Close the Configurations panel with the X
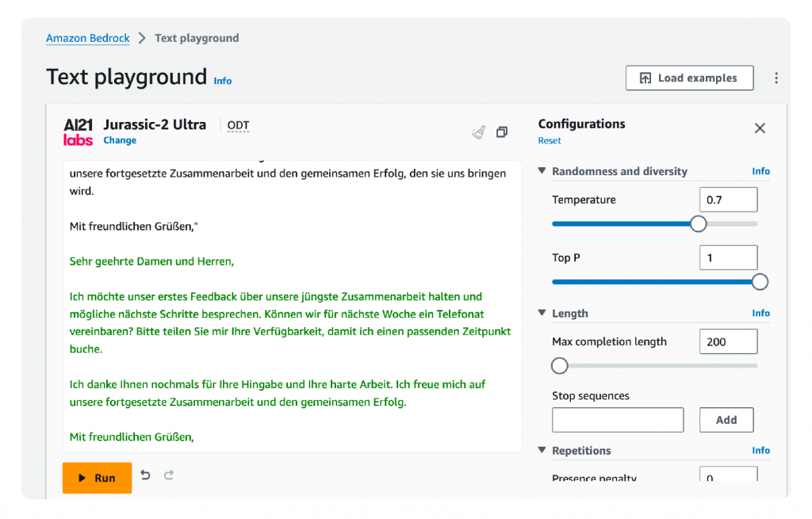 point(759,128)
